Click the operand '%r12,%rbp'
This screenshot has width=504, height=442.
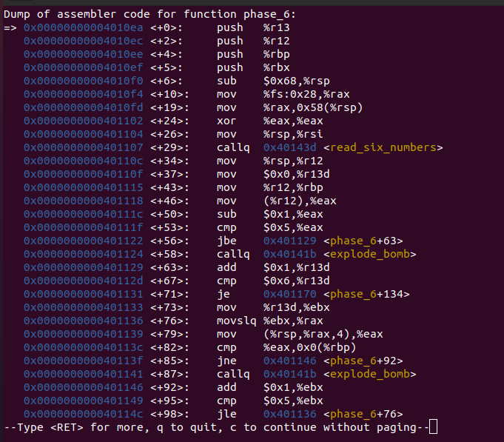293,188
